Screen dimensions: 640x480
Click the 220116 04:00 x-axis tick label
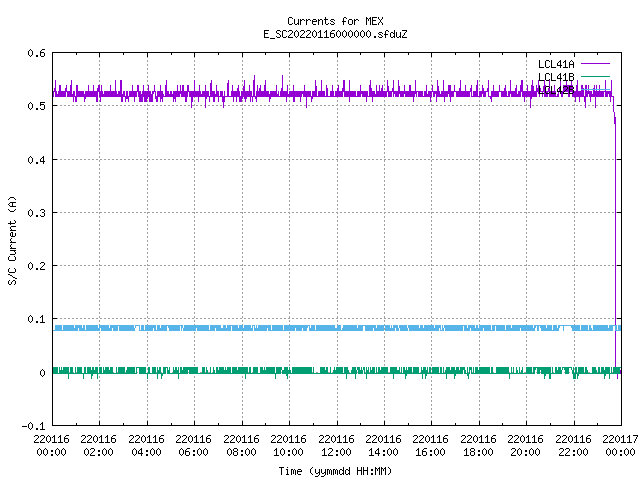pyautogui.click(x=146, y=446)
